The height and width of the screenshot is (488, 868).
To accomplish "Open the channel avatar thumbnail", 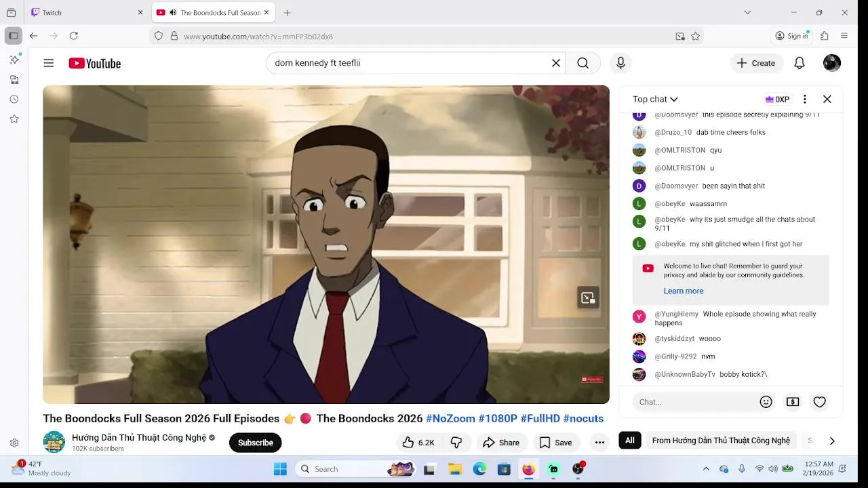I will [54, 442].
